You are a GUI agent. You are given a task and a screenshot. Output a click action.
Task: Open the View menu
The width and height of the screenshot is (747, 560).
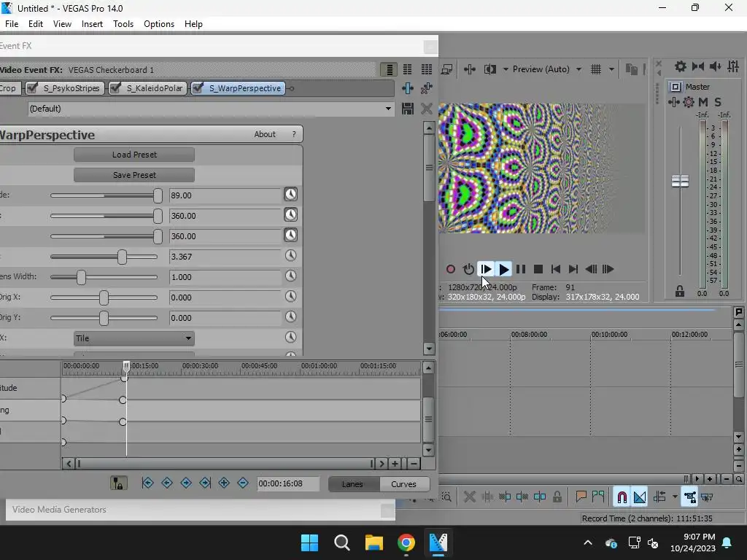point(62,24)
